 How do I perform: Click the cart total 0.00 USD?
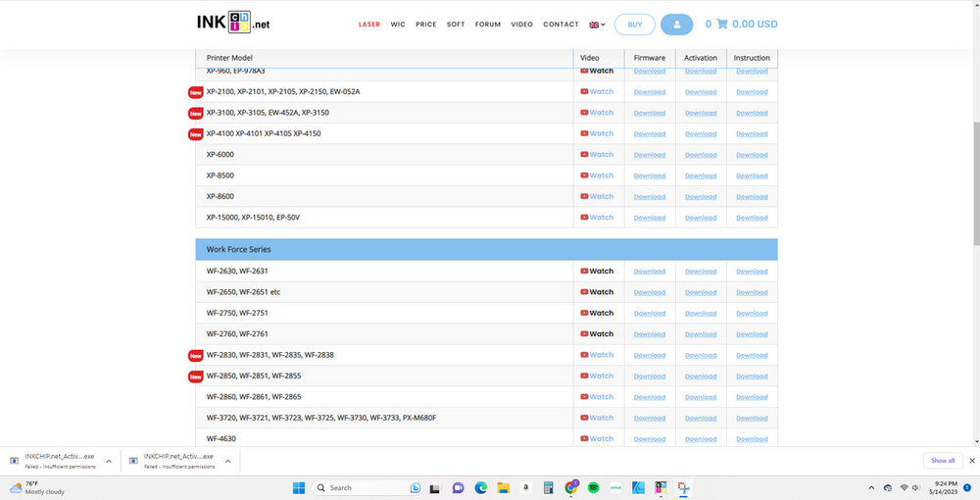pos(755,25)
